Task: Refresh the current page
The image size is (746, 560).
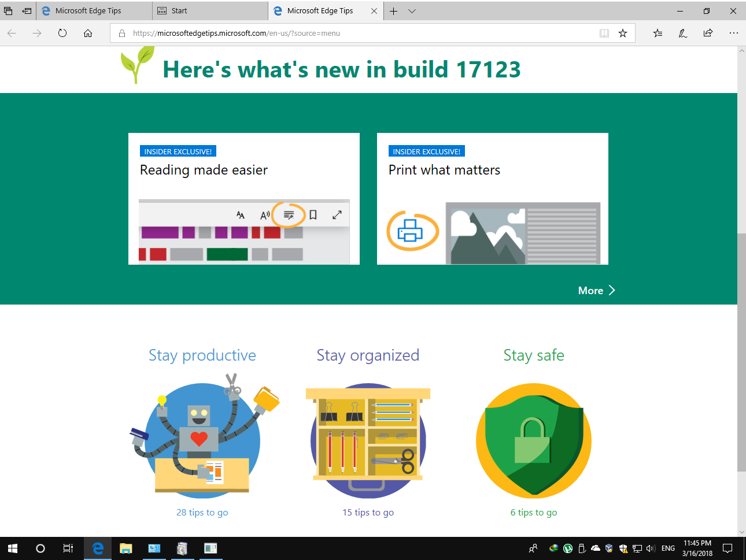Action: pos(62,34)
